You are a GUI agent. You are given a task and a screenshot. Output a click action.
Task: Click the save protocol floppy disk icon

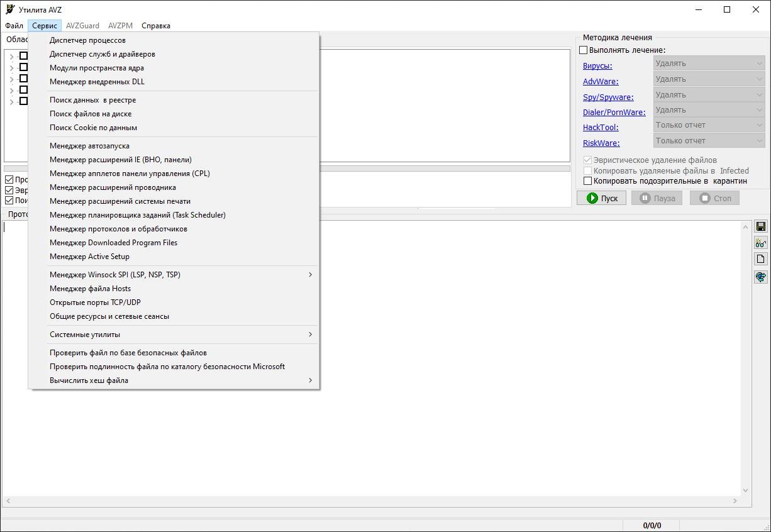[760, 226]
